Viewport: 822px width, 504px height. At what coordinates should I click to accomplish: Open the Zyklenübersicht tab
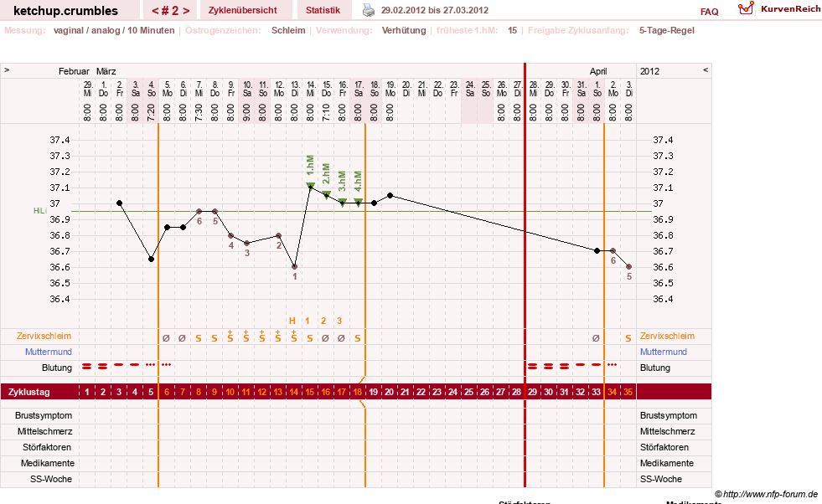pos(243,10)
